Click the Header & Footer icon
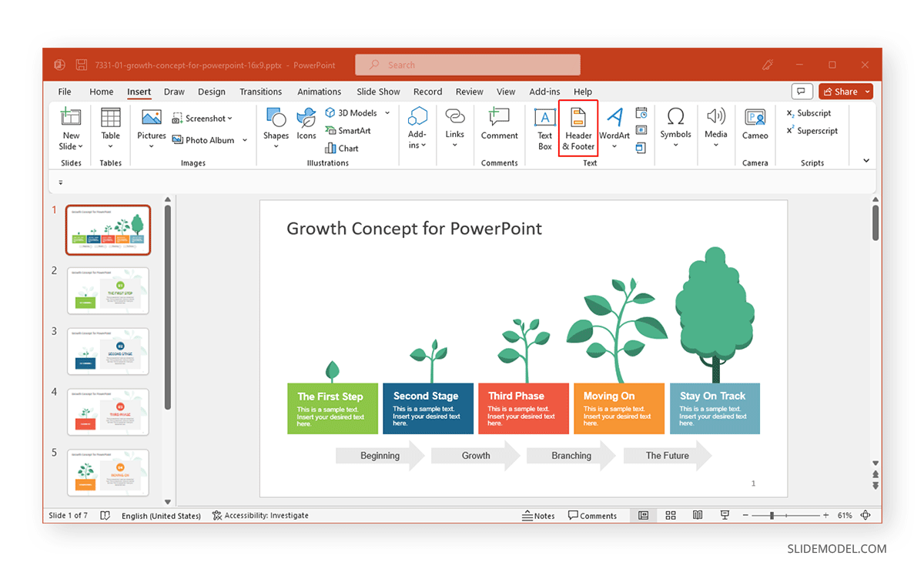924x572 pixels. click(578, 128)
